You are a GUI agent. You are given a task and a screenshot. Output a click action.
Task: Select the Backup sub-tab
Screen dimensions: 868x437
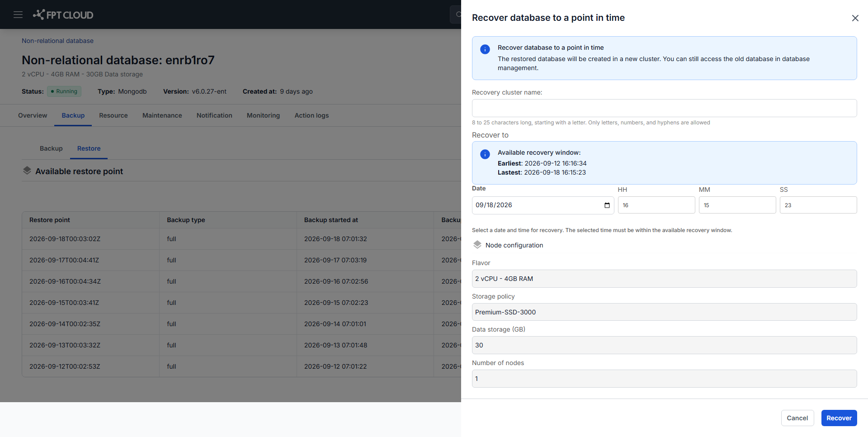coord(51,148)
